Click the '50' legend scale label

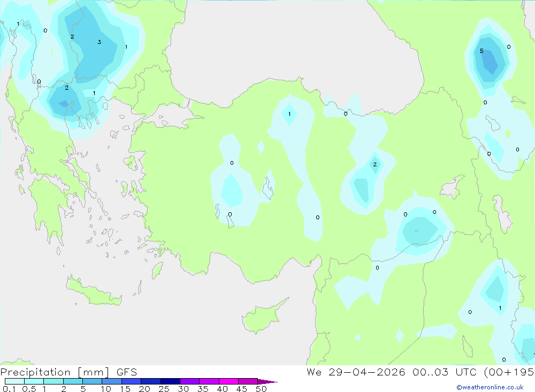(x=261, y=389)
